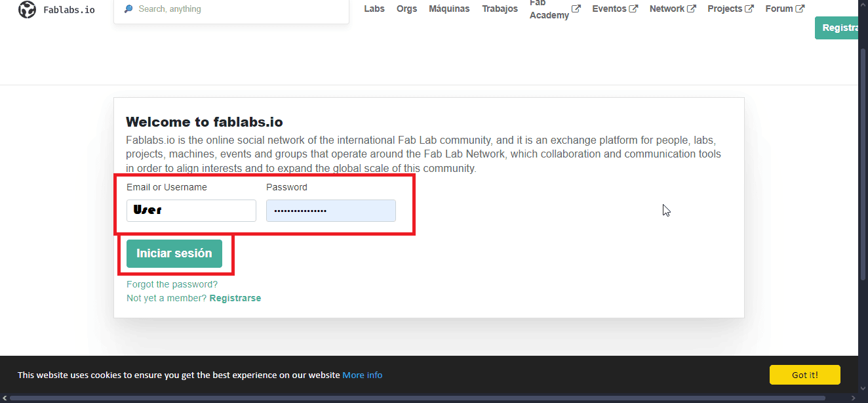
Task: Open the Fab Academy link
Action: pos(549,9)
